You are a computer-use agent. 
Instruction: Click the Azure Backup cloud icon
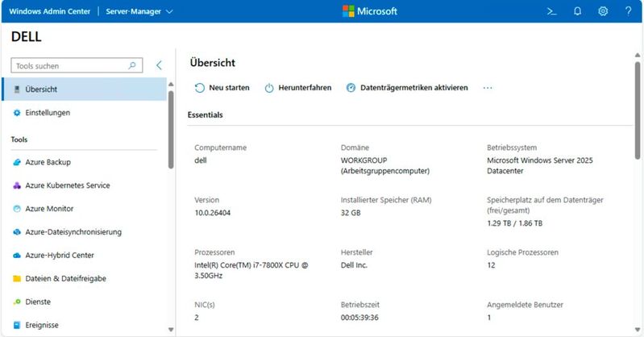(17, 162)
